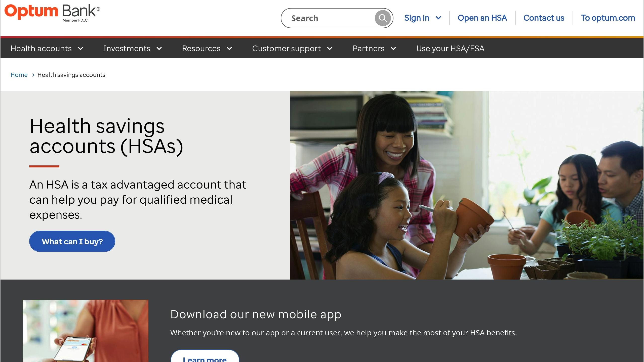644x362 pixels.
Task: Click the Optum Bank logo
Action: tap(52, 13)
